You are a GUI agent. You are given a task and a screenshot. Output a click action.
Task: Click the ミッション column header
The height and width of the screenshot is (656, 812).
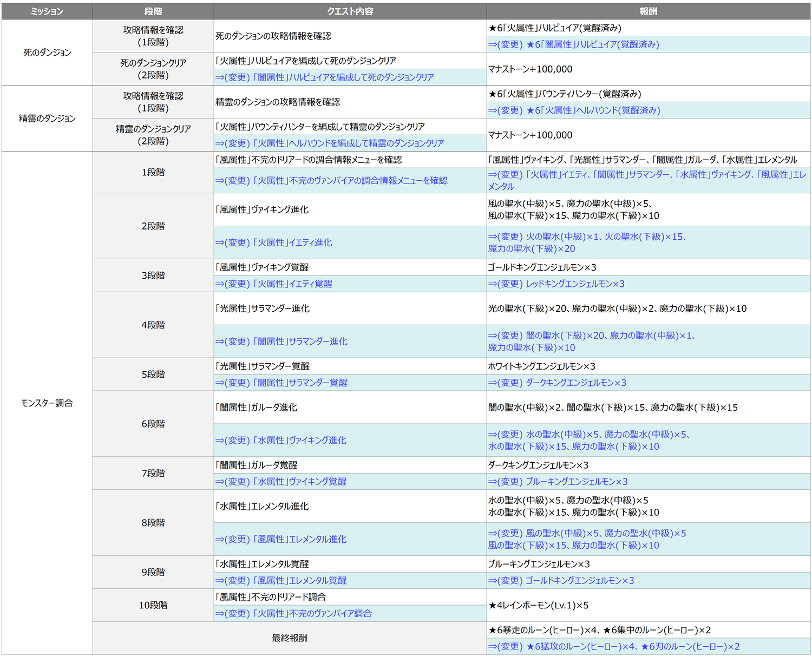[x=47, y=11]
